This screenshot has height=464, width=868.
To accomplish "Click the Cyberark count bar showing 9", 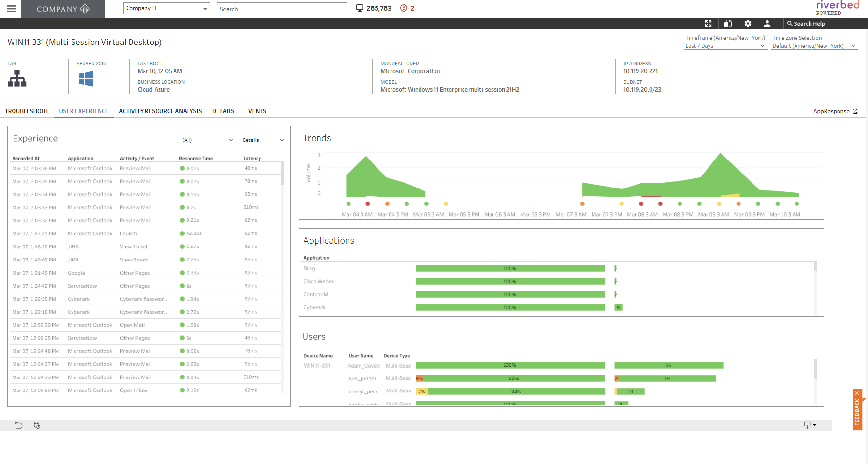I will 618,307.
